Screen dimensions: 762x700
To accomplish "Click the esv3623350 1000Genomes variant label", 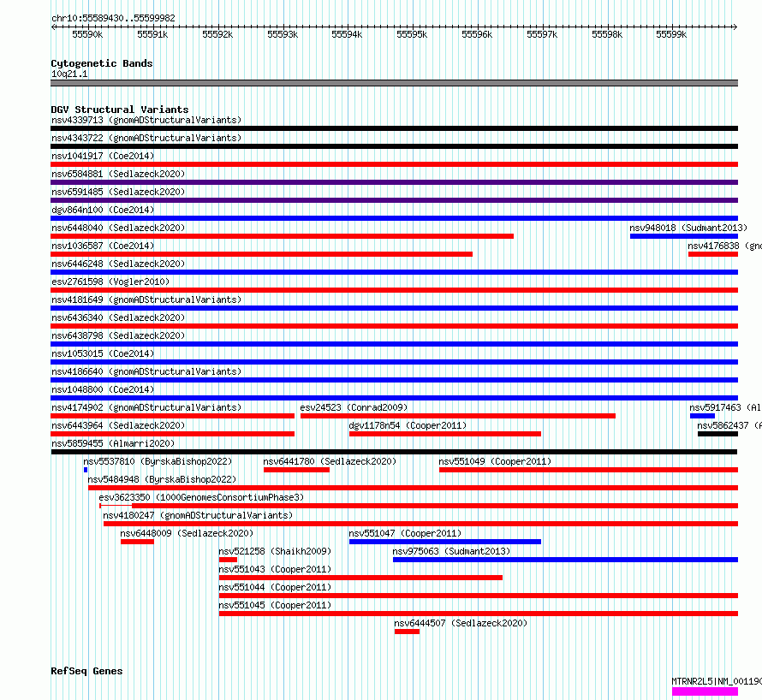I will click(x=201, y=497).
